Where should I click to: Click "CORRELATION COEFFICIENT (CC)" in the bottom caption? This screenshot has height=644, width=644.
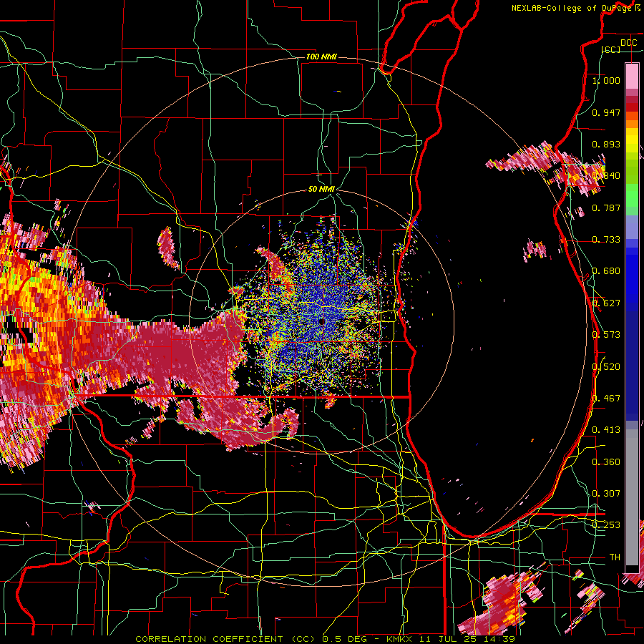click(x=225, y=639)
